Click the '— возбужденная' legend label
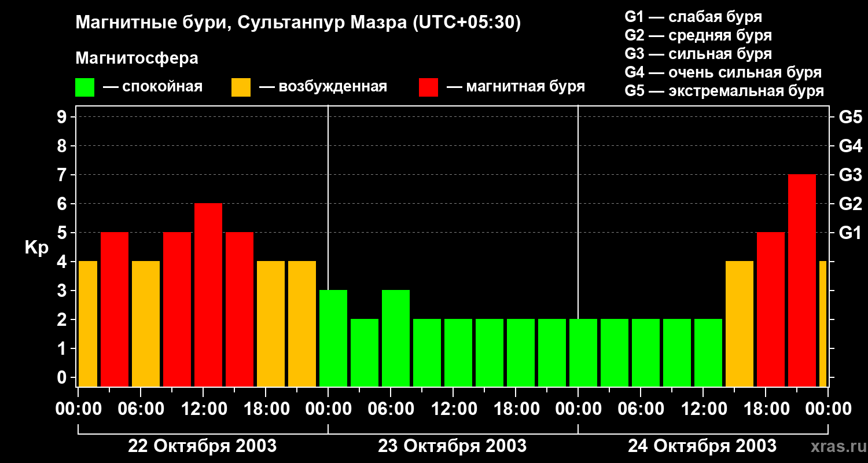This screenshot has width=868, height=463. click(x=323, y=87)
